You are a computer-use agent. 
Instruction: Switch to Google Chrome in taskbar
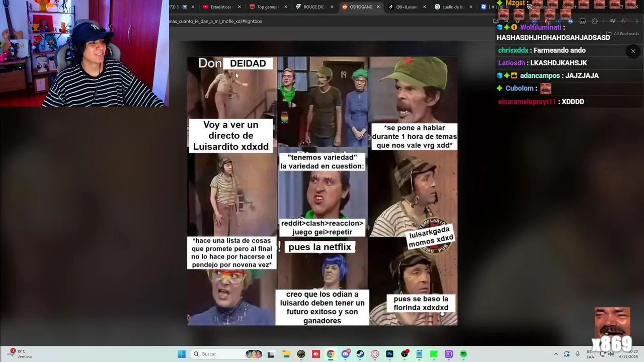point(331,354)
